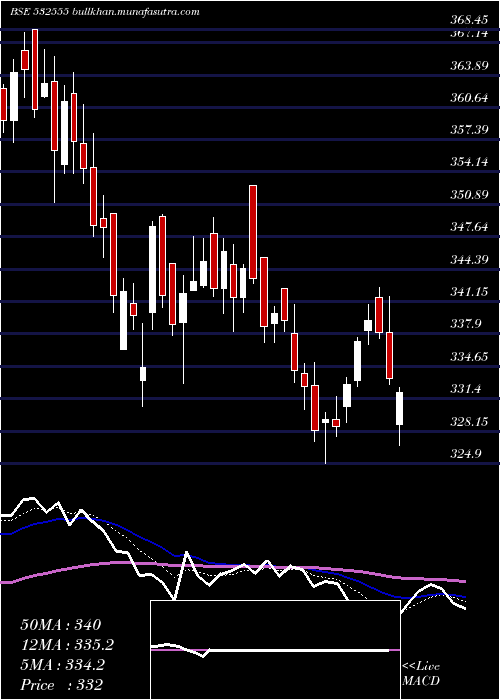
Task: Click the 341.15 price axis label
Action: [x=469, y=292]
